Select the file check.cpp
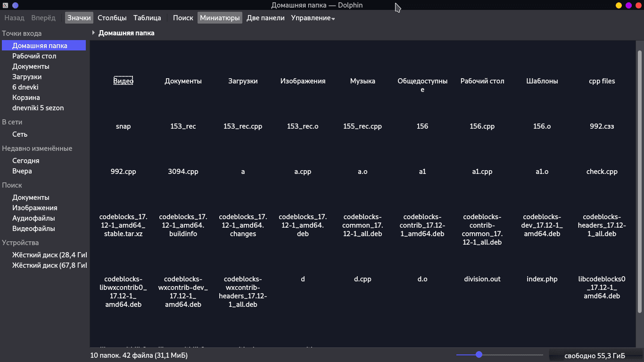This screenshot has height=362, width=644. point(602,172)
